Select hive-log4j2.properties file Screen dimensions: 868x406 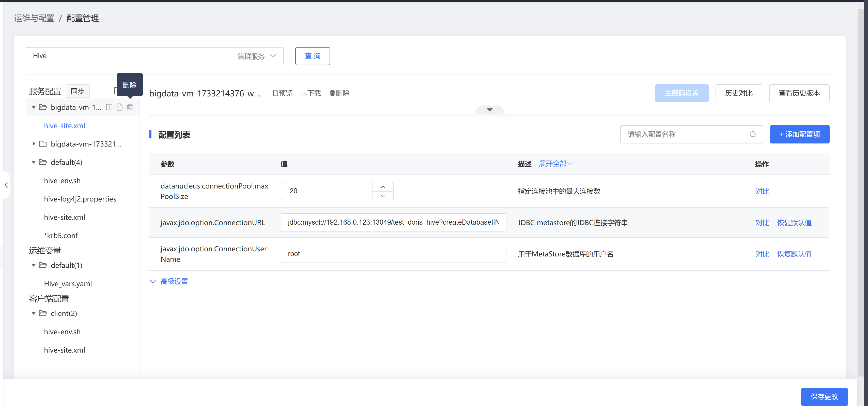[x=80, y=199]
